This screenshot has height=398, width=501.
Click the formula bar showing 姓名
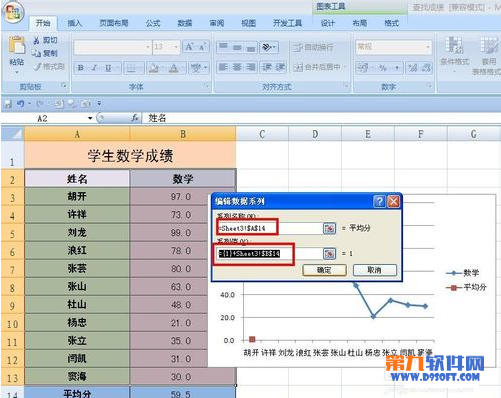tap(322, 118)
